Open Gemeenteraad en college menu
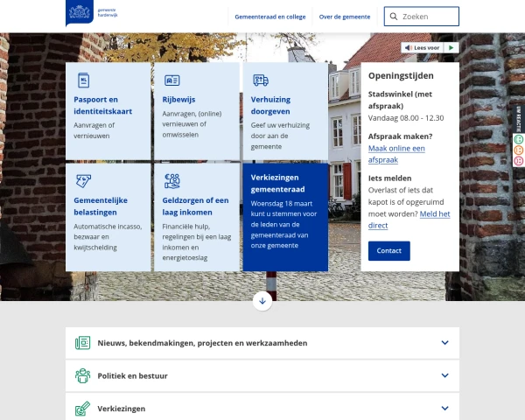The width and height of the screenshot is (525, 420). click(270, 17)
